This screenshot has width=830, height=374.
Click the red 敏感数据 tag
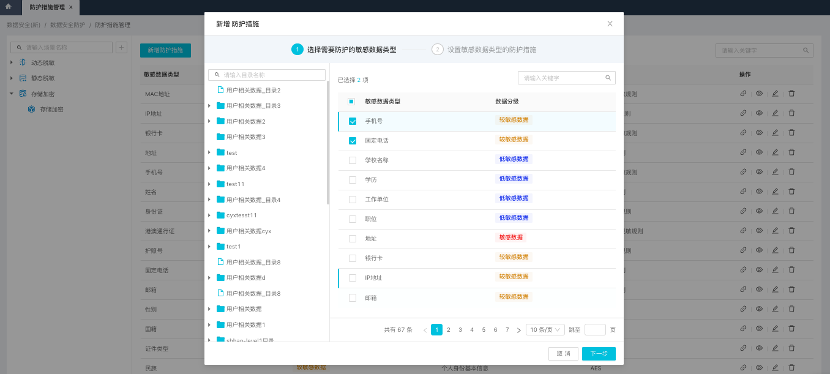pos(511,238)
